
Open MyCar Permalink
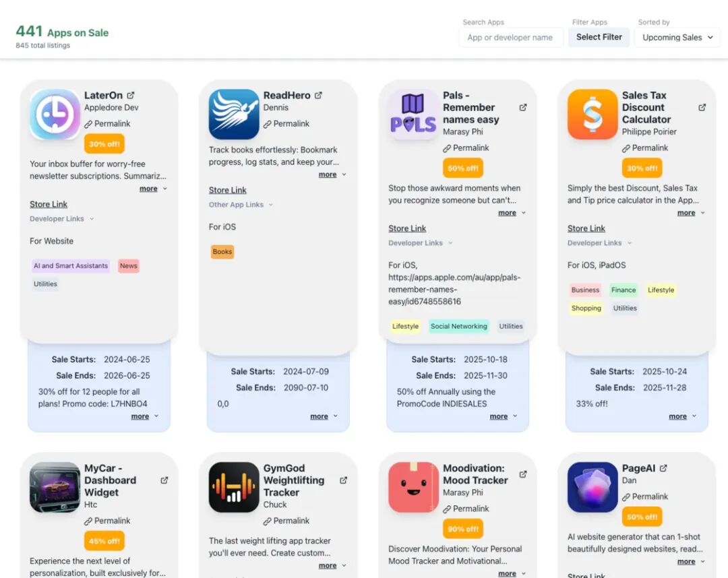[x=107, y=521]
